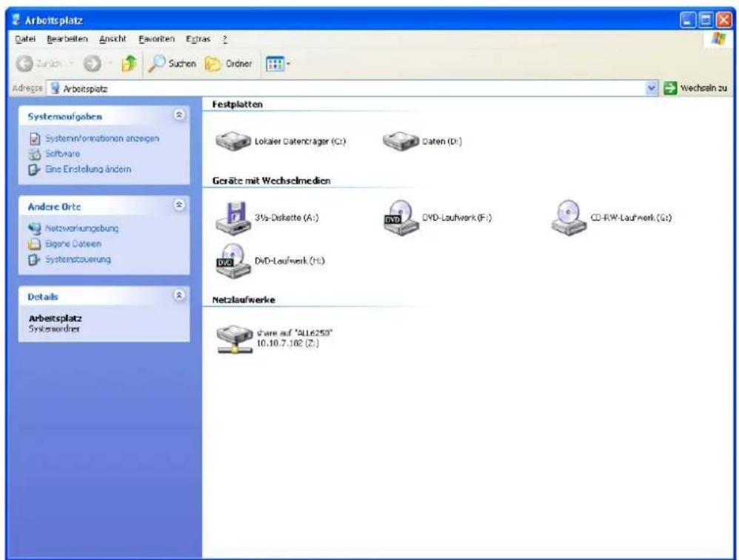Open the Netzwerkumgebung link
Viewport: 739px width, 560px height.
81,229
